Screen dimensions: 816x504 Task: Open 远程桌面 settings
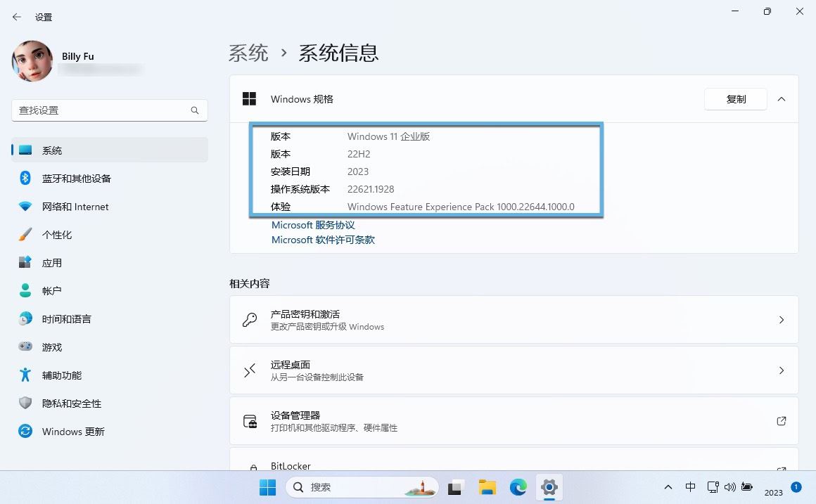[514, 370]
